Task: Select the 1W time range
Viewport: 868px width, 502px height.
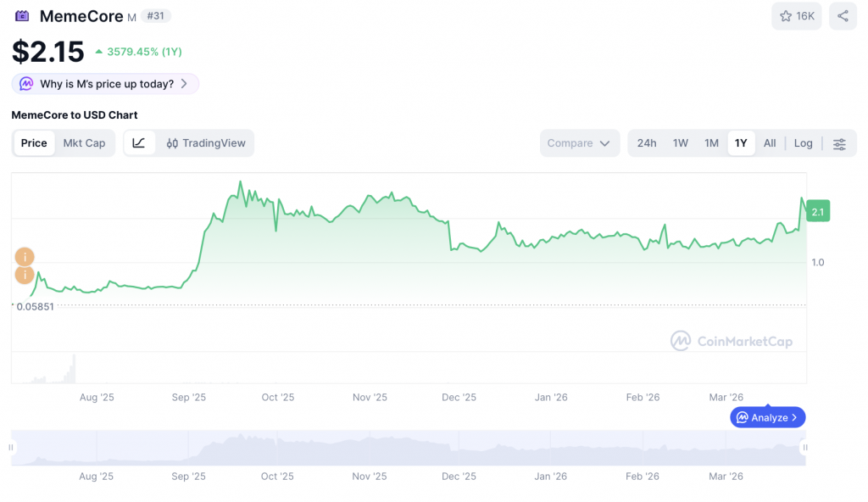Action: click(680, 143)
